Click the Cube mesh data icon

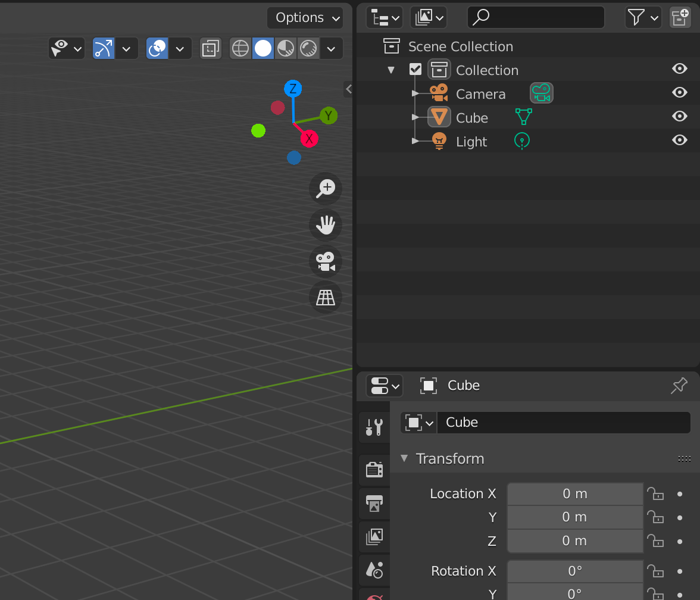[524, 117]
